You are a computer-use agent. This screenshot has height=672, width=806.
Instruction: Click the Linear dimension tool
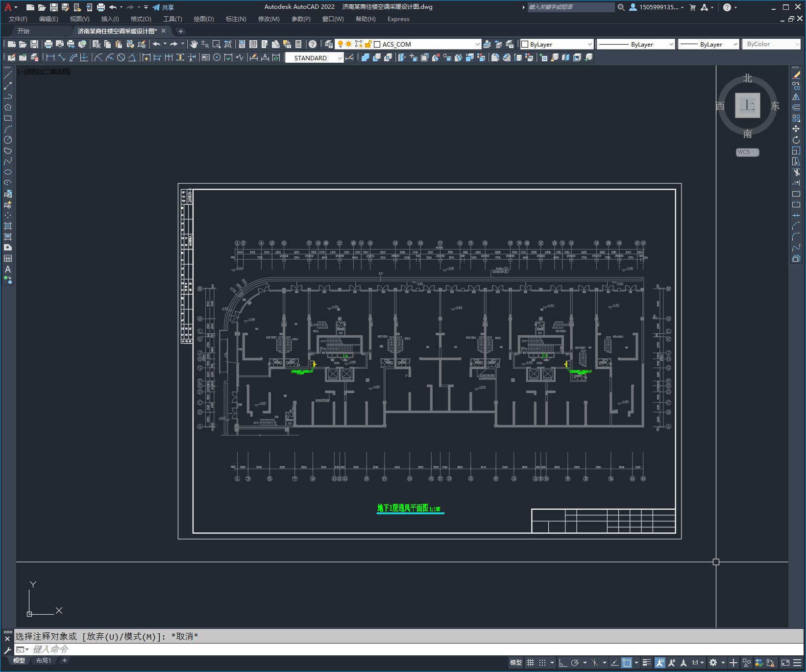pos(50,57)
